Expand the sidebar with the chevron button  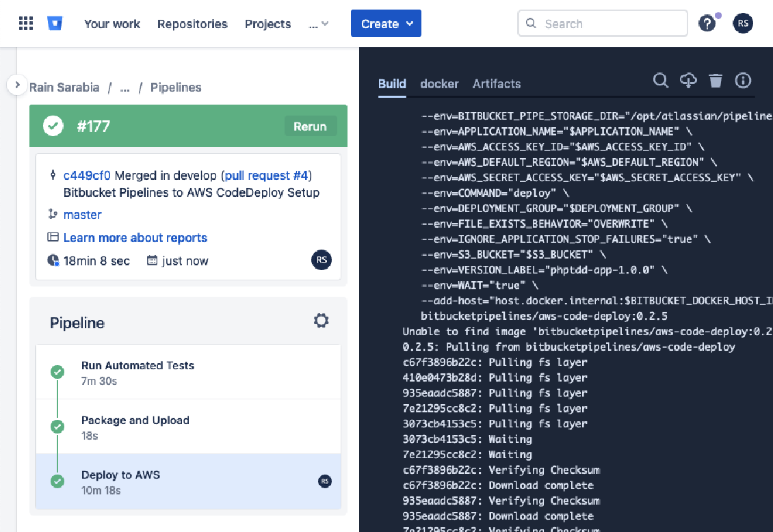(17, 85)
